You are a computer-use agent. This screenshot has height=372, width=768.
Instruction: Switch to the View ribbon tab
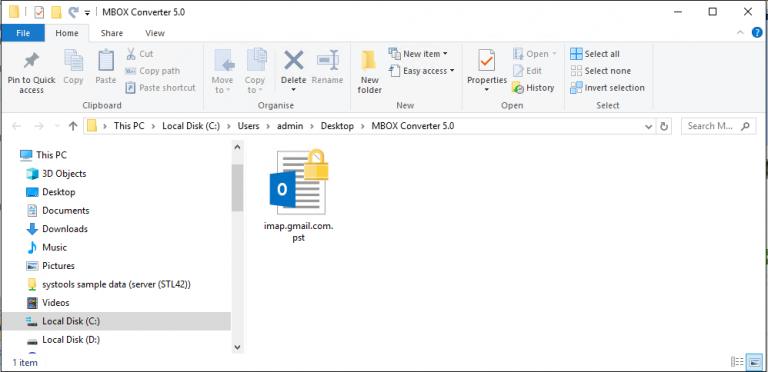[x=155, y=33]
